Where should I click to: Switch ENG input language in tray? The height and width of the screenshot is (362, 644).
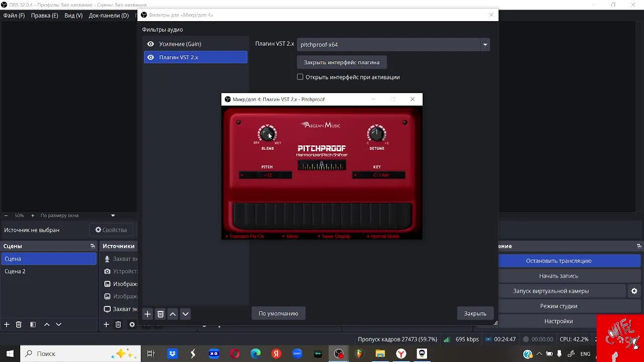pos(585,354)
